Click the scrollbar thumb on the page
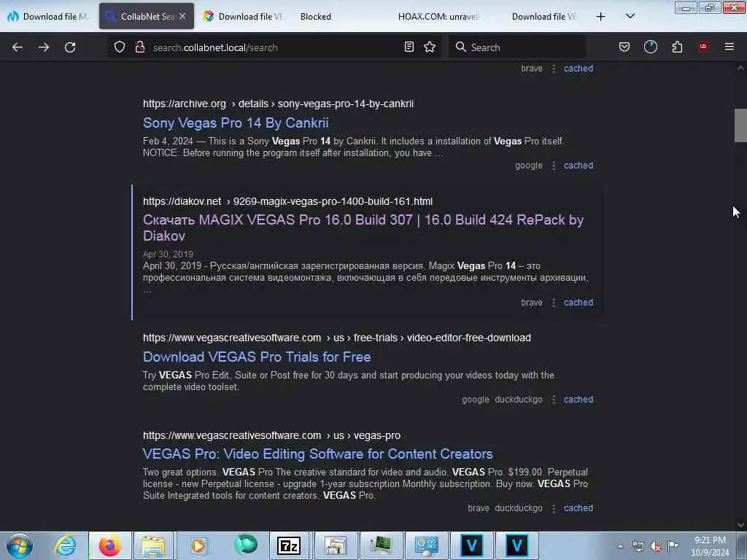 [740, 125]
